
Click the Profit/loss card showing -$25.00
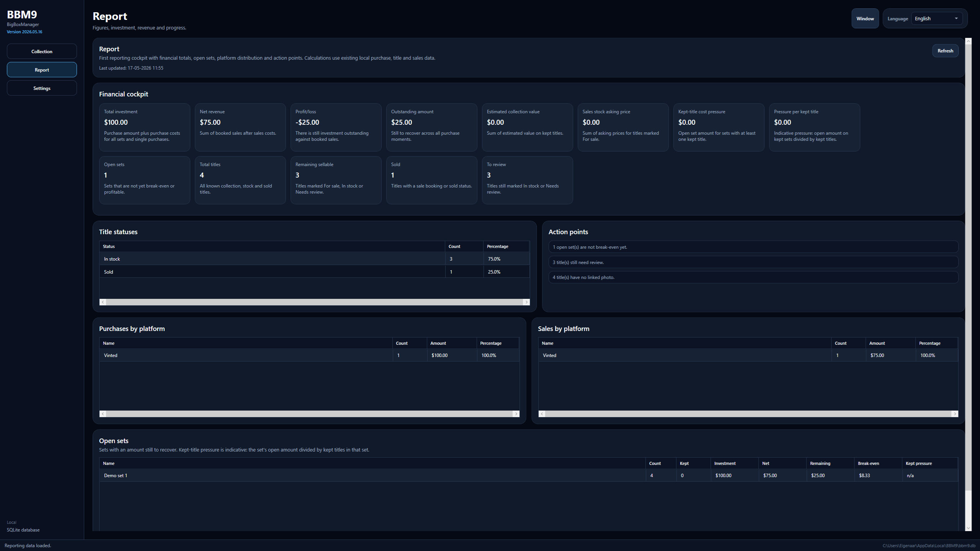(336, 127)
